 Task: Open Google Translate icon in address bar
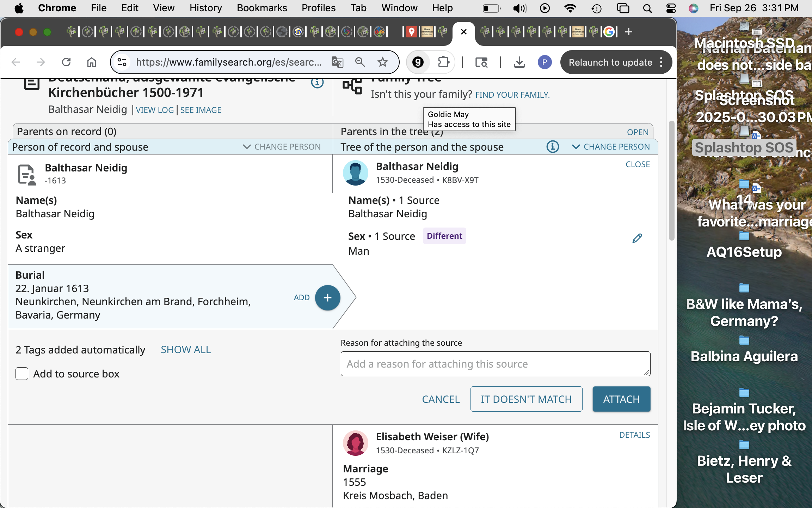click(337, 62)
